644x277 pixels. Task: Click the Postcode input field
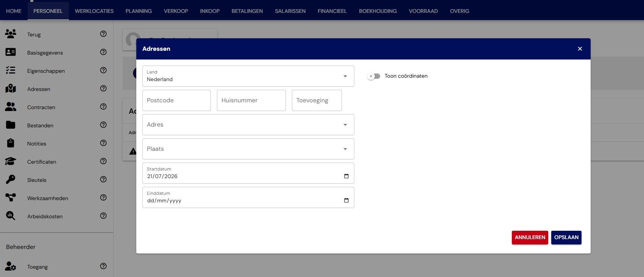[177, 100]
